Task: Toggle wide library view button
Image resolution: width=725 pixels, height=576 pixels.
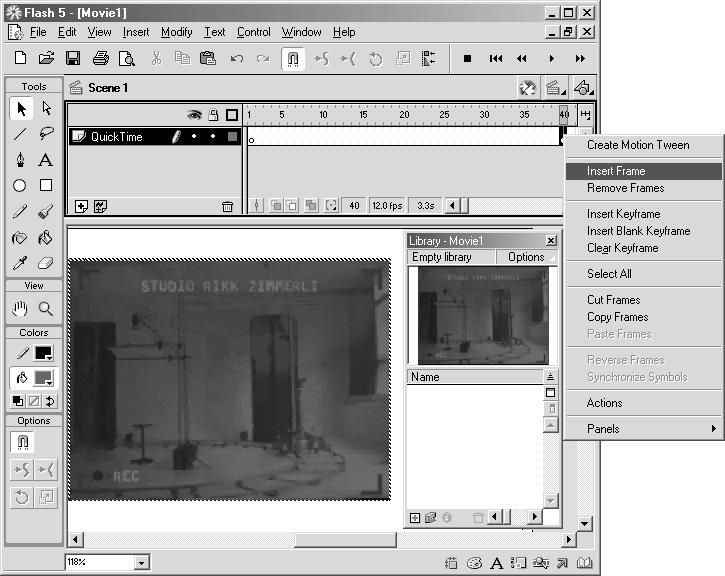Action: point(550,392)
